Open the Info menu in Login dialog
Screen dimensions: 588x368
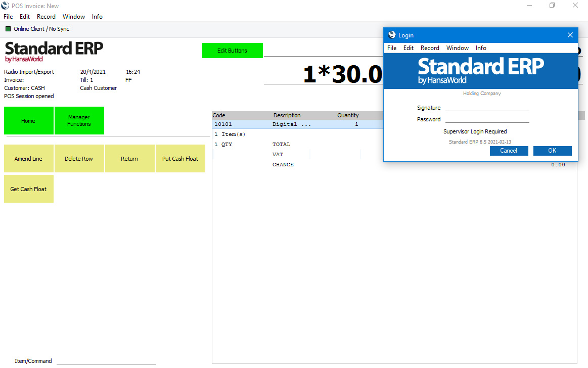[x=481, y=48]
